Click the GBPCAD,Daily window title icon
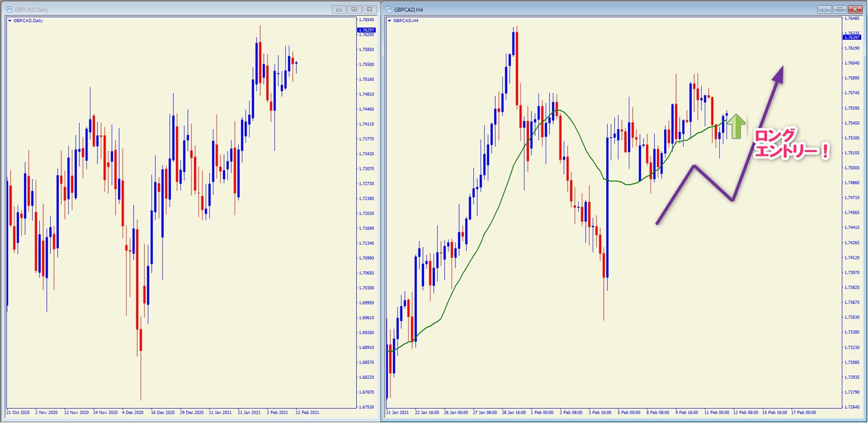This screenshot has height=423, width=868. click(9, 10)
